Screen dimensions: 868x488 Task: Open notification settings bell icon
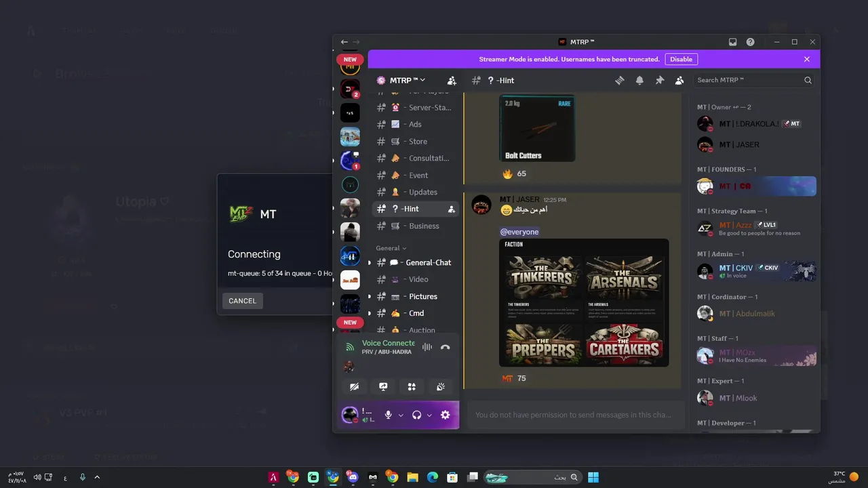pos(639,80)
